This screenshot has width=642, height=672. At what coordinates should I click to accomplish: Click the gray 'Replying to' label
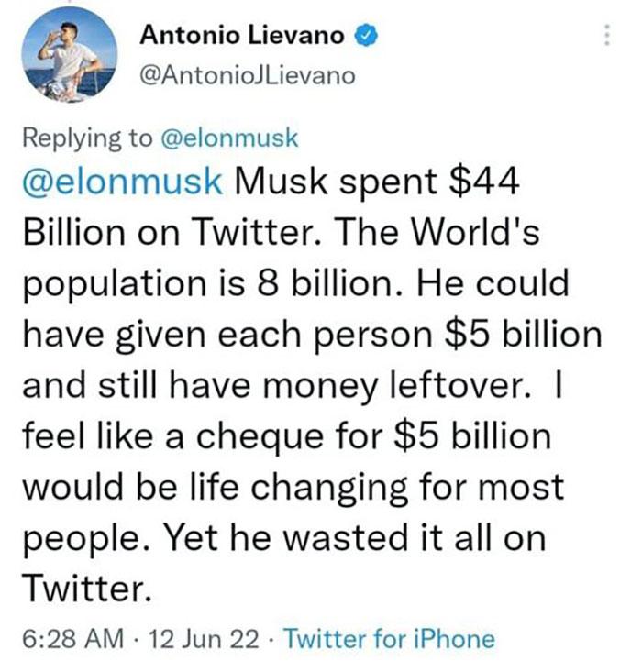pos(88,138)
